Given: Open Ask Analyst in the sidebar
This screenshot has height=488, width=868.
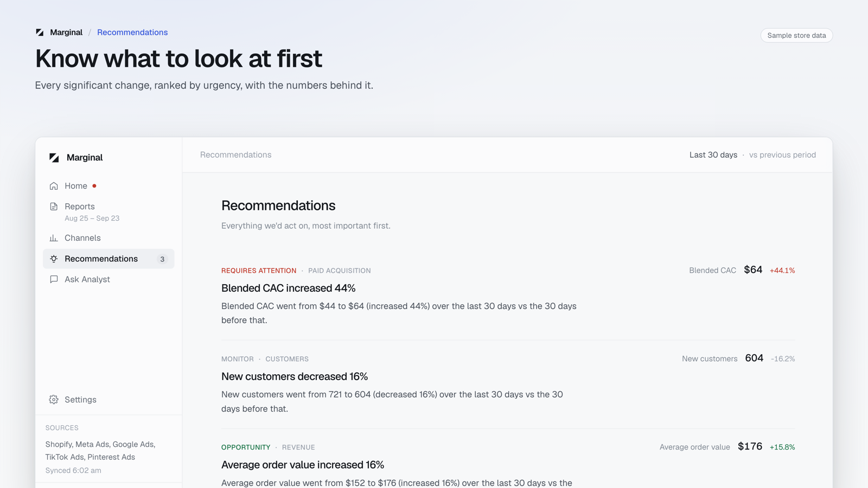Looking at the screenshot, I should point(108,279).
